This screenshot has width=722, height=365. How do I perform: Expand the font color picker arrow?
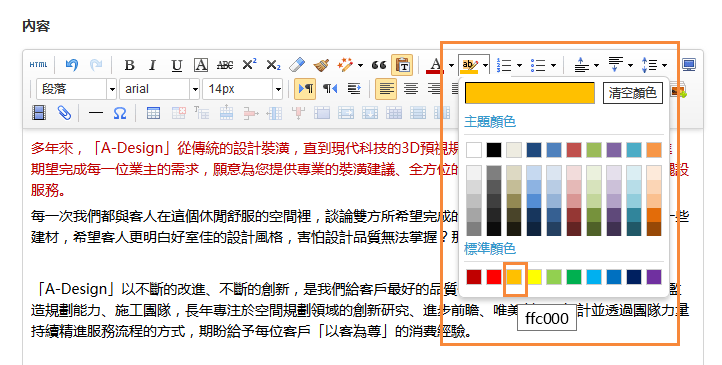point(451,65)
